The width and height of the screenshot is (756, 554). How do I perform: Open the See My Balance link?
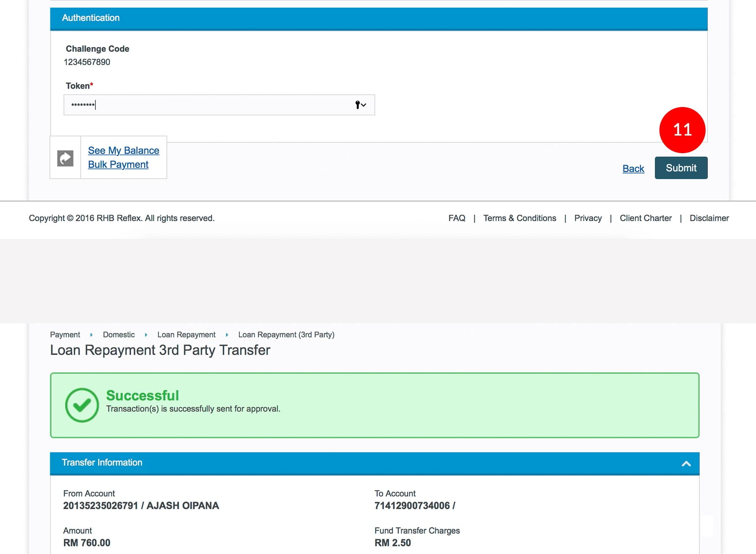[123, 150]
